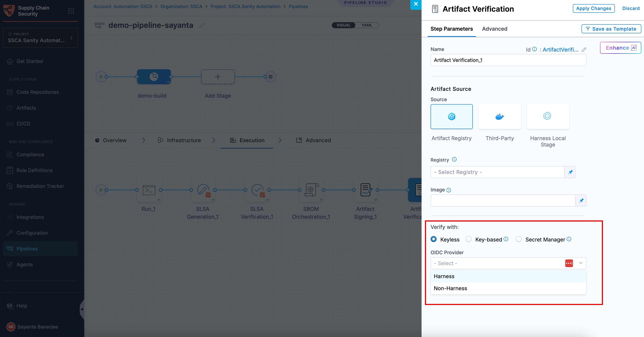Screen dimensions: 644x337
Task: Click the Discard link
Action: point(631,8)
